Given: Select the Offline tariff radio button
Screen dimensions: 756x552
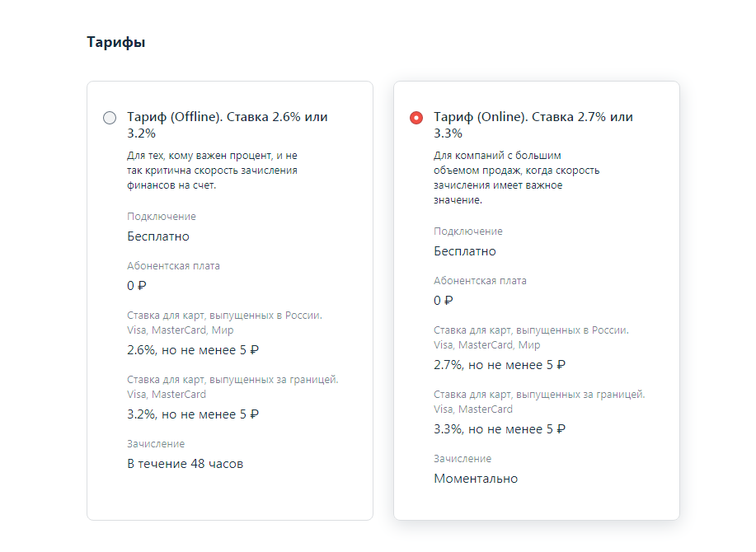Looking at the screenshot, I should tap(110, 118).
